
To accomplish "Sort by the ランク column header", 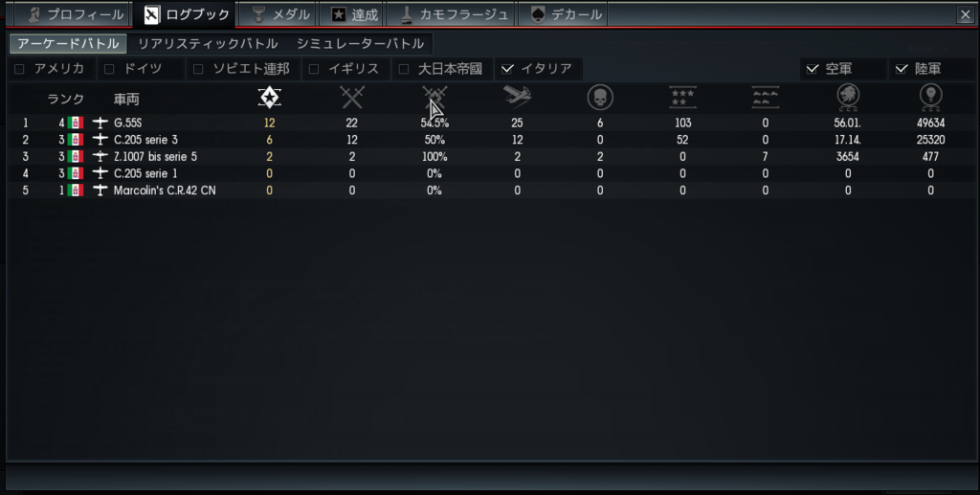I will (x=65, y=99).
